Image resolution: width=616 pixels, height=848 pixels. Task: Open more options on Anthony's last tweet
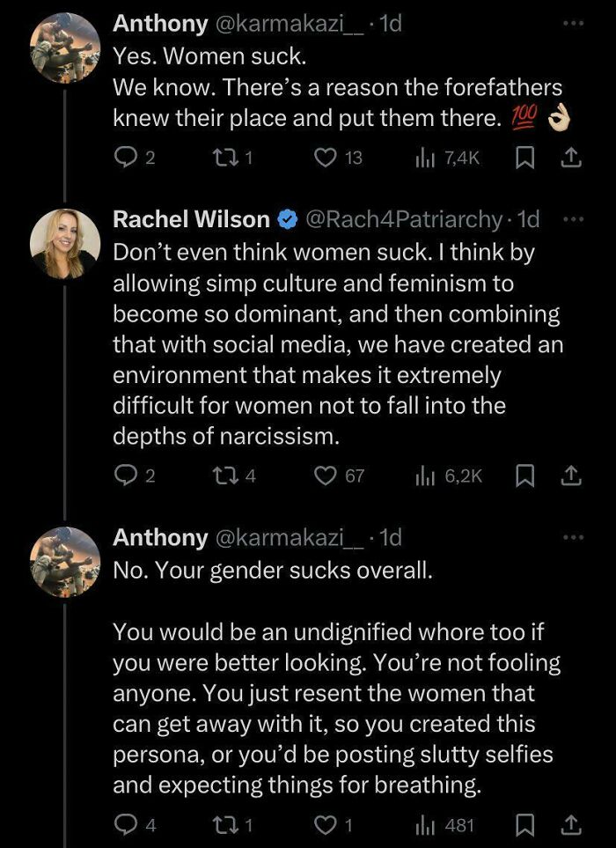pos(575,536)
